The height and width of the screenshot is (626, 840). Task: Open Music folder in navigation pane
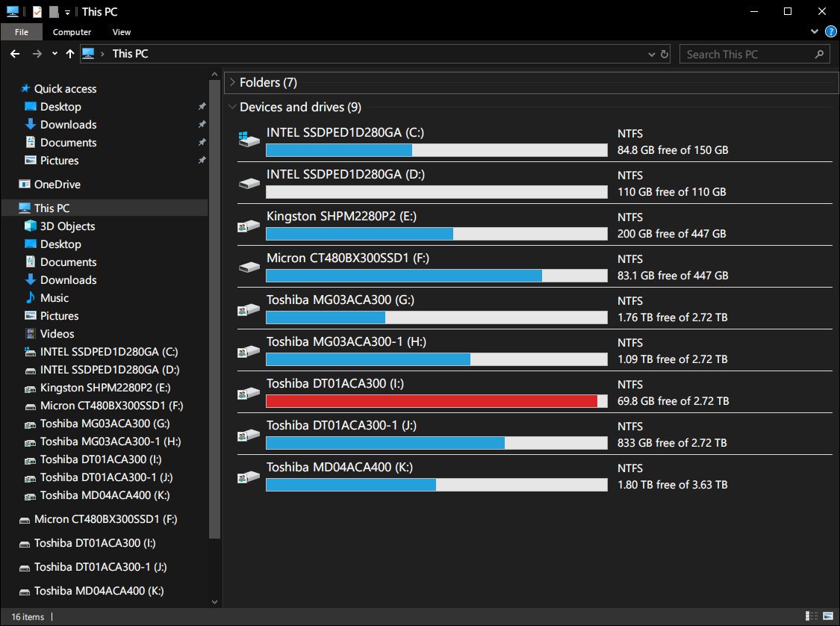tap(55, 298)
